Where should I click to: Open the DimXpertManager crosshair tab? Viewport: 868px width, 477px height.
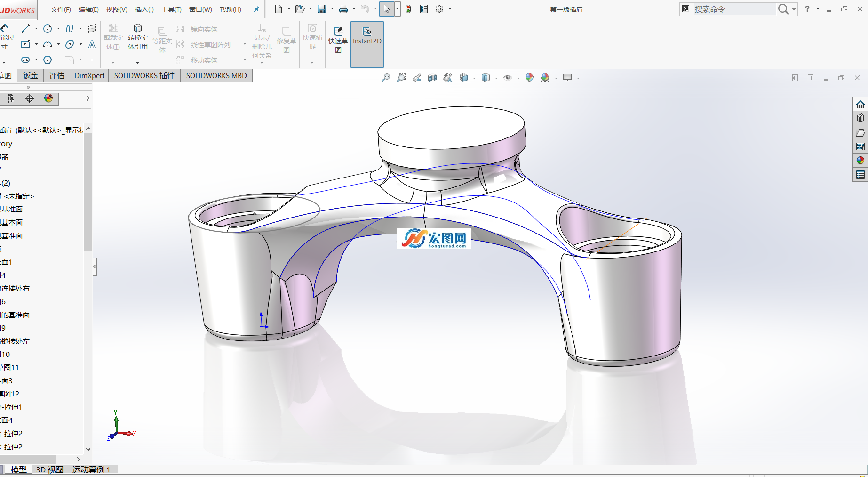30,98
